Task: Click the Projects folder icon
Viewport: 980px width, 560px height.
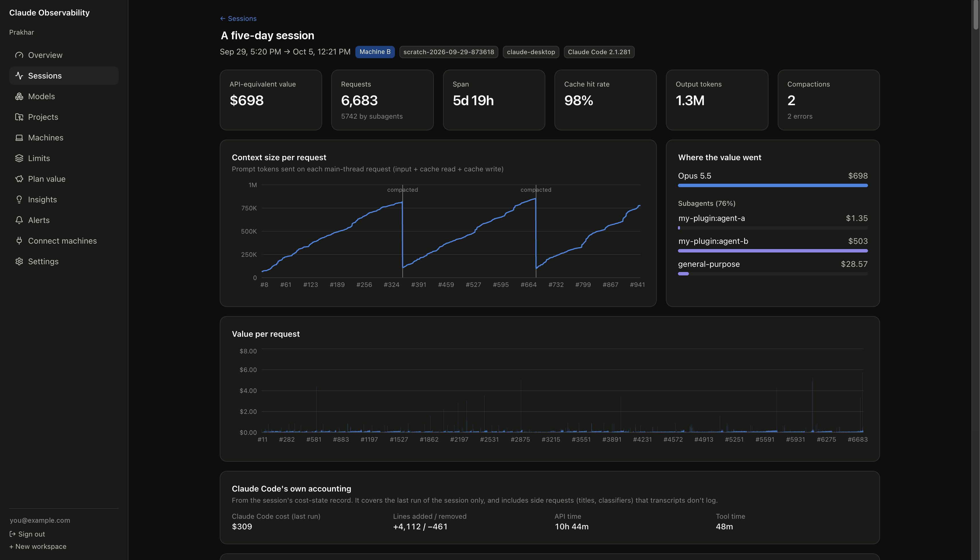Action: click(19, 117)
